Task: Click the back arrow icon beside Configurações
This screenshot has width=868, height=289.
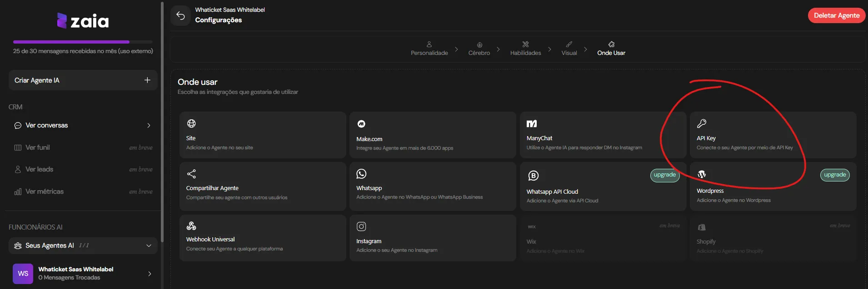Action: click(x=180, y=16)
